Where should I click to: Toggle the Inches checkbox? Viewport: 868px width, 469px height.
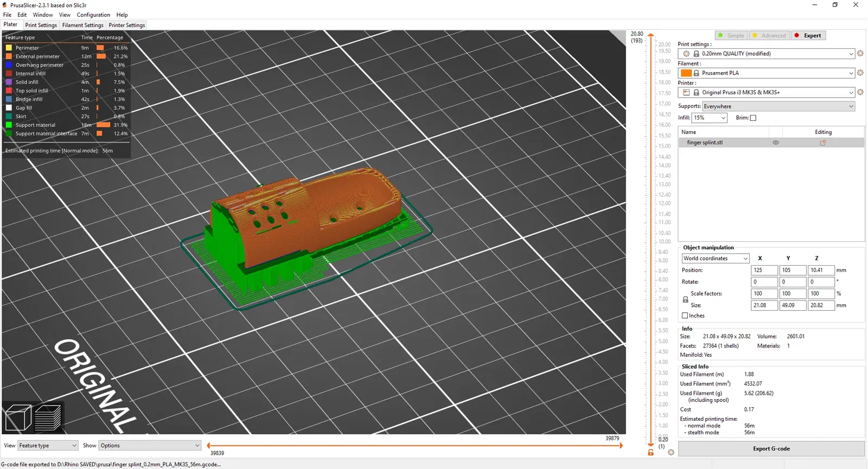(x=685, y=316)
